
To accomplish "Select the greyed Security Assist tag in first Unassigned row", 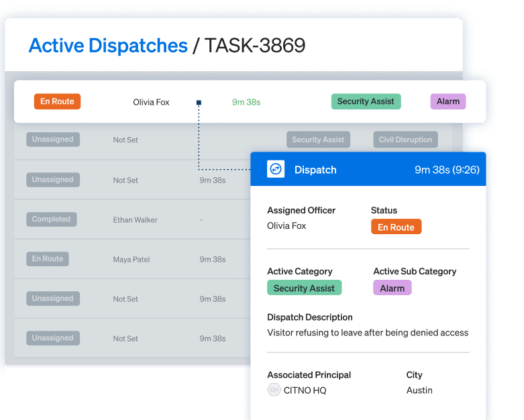I will tap(318, 140).
